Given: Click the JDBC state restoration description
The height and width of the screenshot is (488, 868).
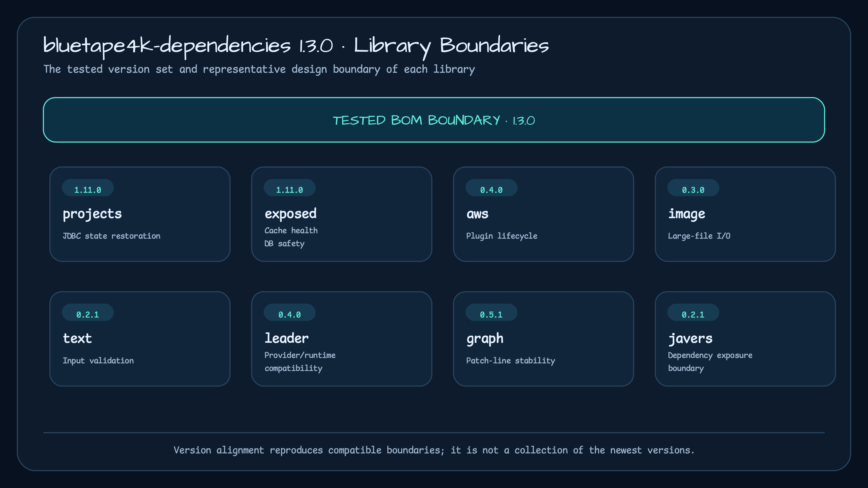Looking at the screenshot, I should coord(111,236).
